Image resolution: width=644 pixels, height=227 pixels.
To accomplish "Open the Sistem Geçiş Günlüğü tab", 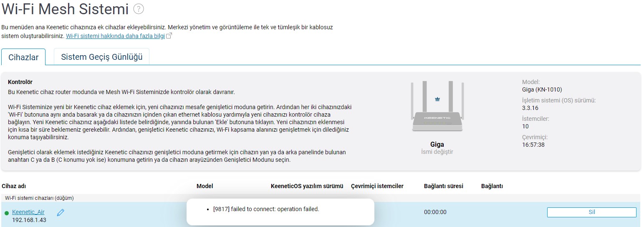I will 102,57.
